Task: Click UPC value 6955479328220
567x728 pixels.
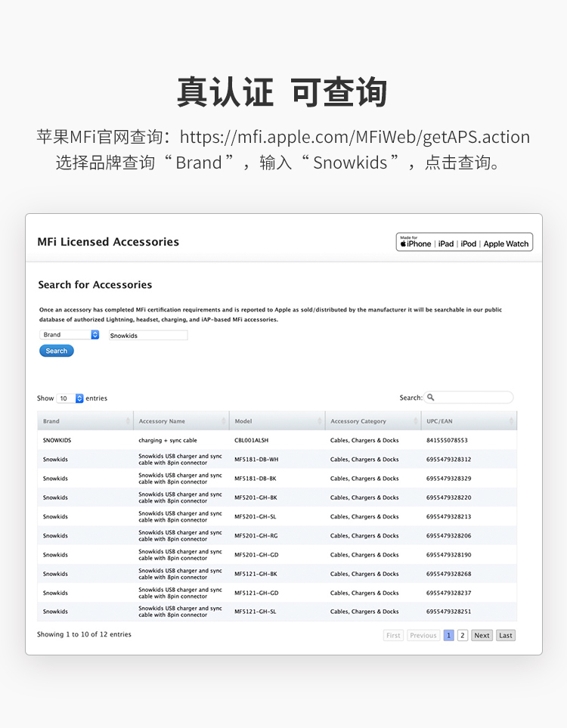Action: (448, 497)
